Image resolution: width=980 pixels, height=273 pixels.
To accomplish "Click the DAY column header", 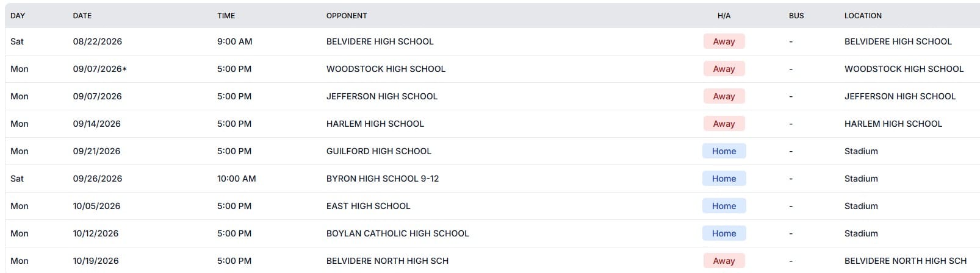I will click(x=18, y=16).
